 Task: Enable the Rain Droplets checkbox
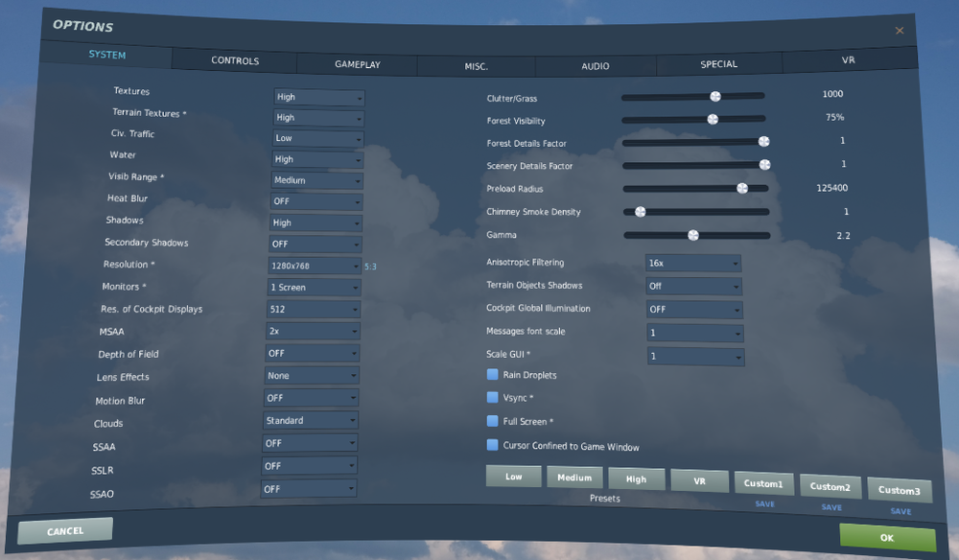tap(492, 374)
